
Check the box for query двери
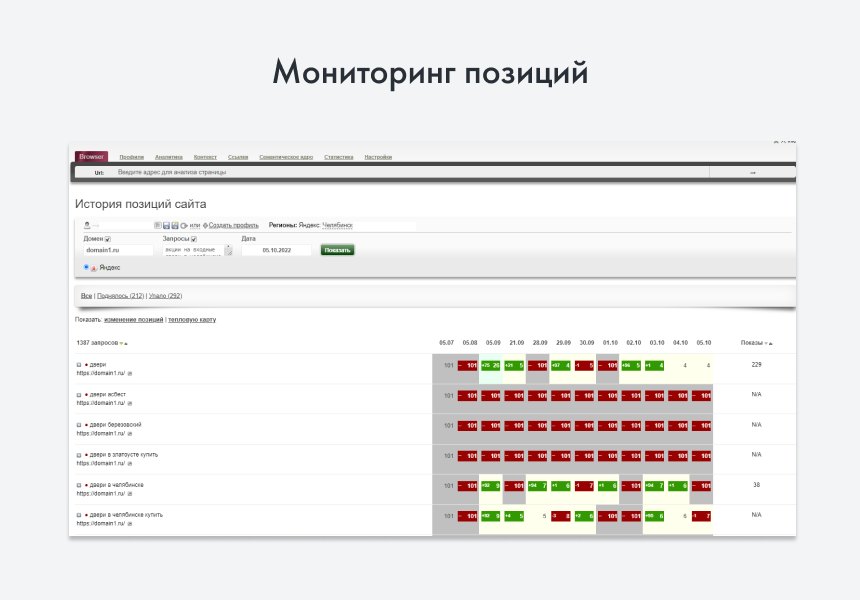[x=79, y=365]
